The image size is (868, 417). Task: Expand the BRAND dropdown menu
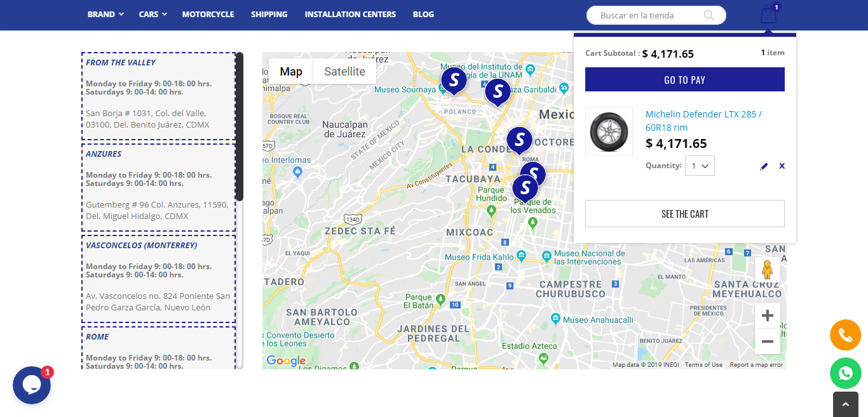[x=105, y=14]
